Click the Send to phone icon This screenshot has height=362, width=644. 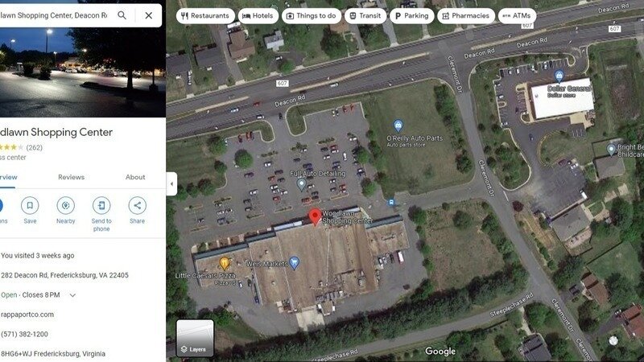[x=101, y=205]
